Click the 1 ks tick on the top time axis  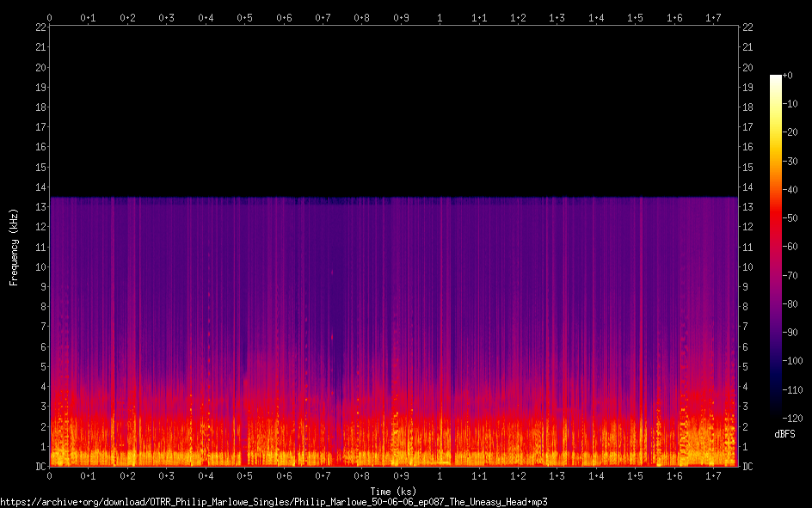(x=440, y=17)
